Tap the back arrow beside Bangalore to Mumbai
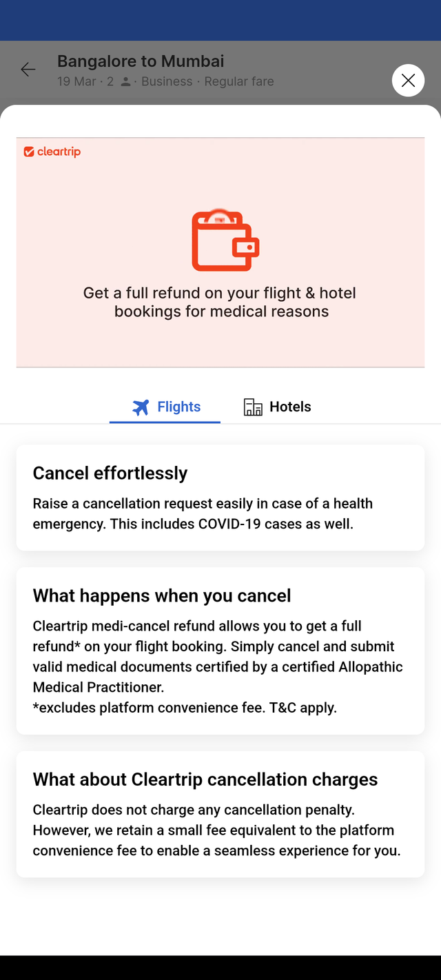The image size is (441, 980). (28, 70)
